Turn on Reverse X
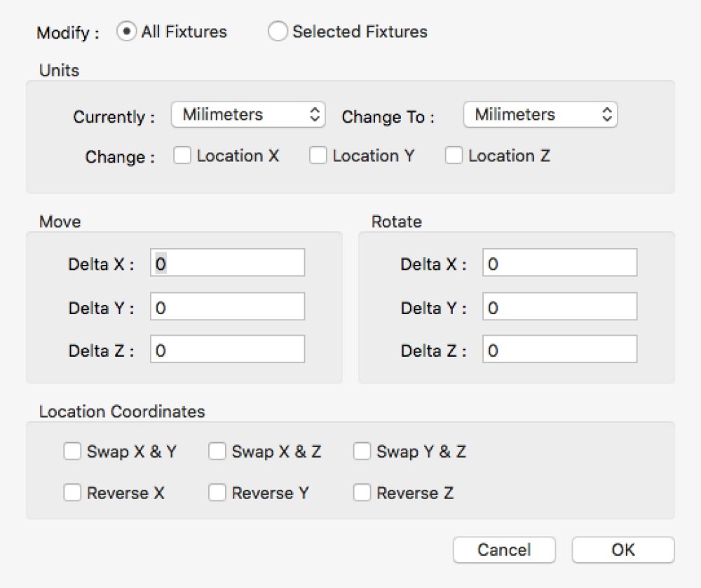The image size is (701, 588). [72, 493]
